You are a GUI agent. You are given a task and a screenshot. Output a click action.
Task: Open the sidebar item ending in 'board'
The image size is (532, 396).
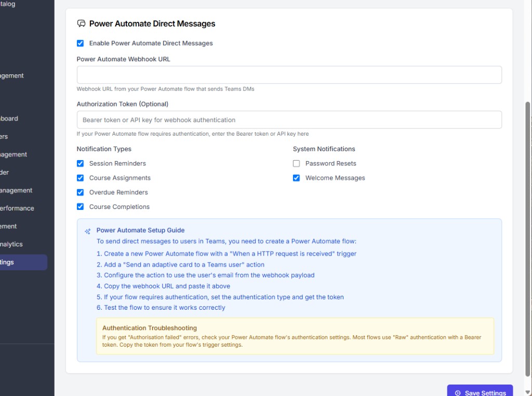pyautogui.click(x=9, y=118)
